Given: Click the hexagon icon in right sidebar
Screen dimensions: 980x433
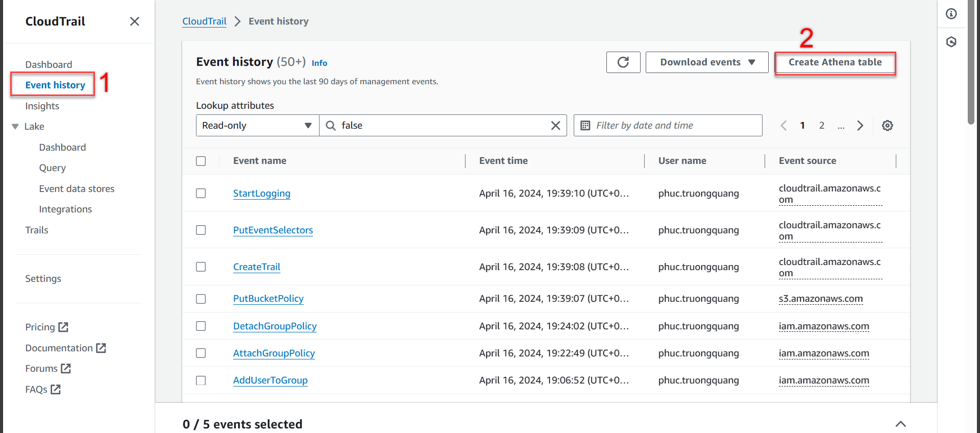Looking at the screenshot, I should [x=951, y=42].
